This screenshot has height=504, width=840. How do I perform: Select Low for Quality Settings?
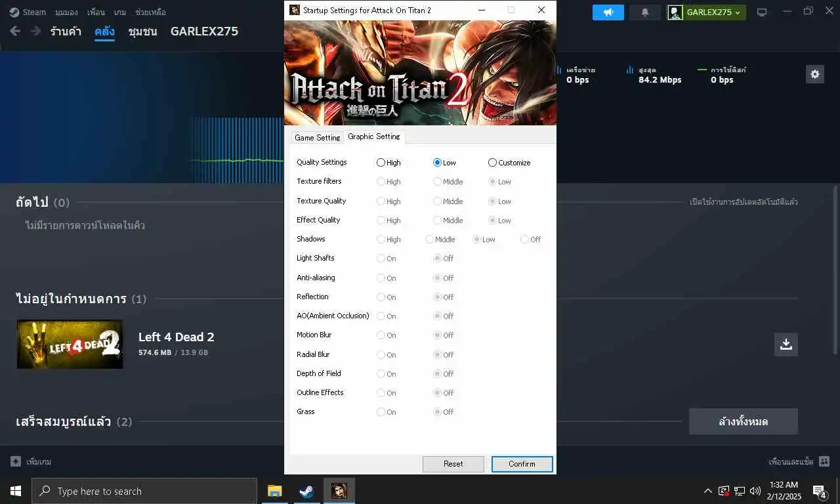tap(444, 163)
